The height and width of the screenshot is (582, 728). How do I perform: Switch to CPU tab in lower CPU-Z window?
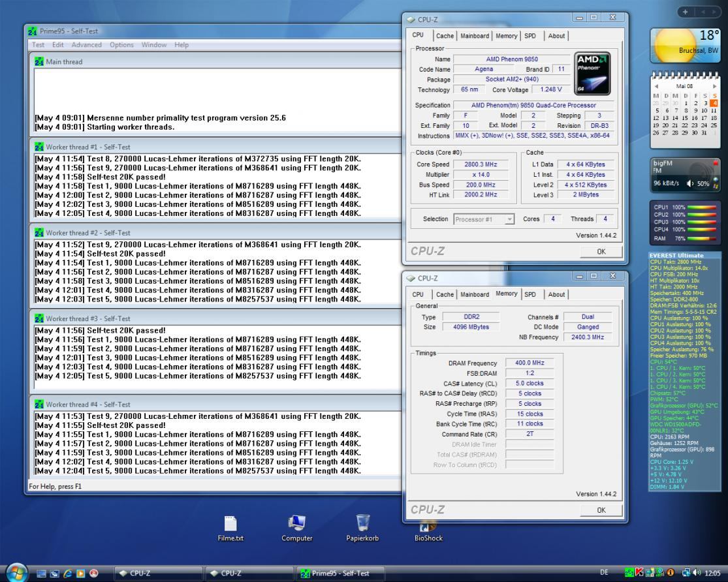pyautogui.click(x=418, y=294)
